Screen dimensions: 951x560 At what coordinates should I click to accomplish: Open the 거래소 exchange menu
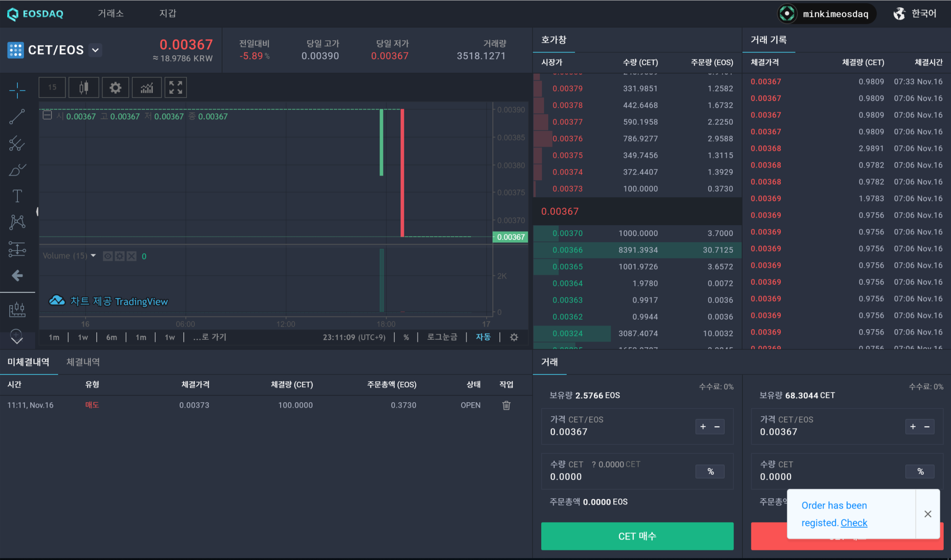tap(111, 14)
